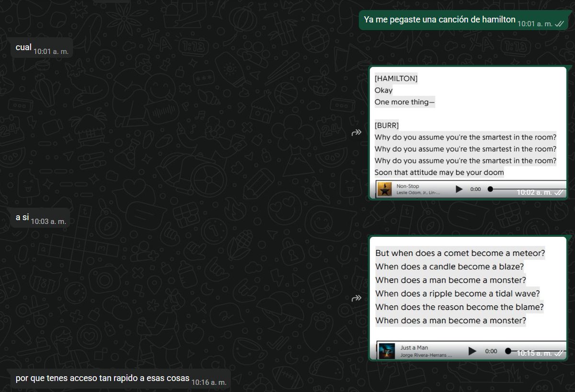Click the '[HAMILTON]' label in lyrics
Image resolution: width=575 pixels, height=392 pixels.
click(x=396, y=79)
